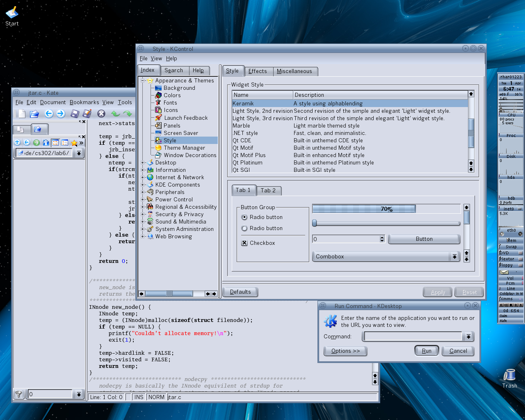Click the green Redo arrow in Kate toolbar
Image resolution: width=525 pixels, height=420 pixels.
pos(128,114)
